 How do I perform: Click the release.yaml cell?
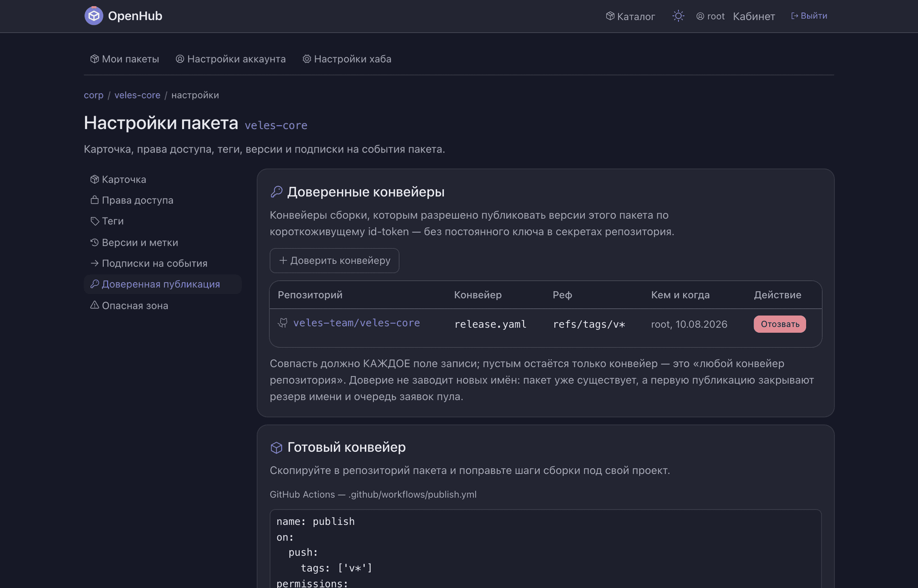click(490, 324)
